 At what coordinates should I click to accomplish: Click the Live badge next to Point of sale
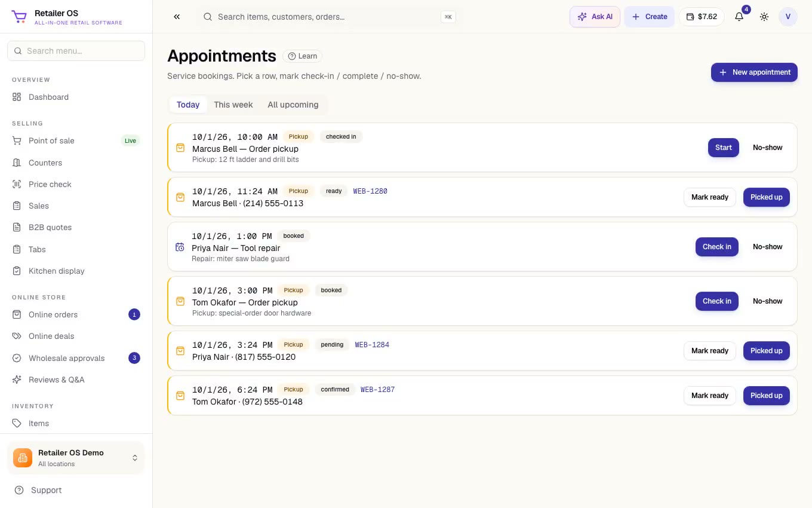click(x=130, y=141)
